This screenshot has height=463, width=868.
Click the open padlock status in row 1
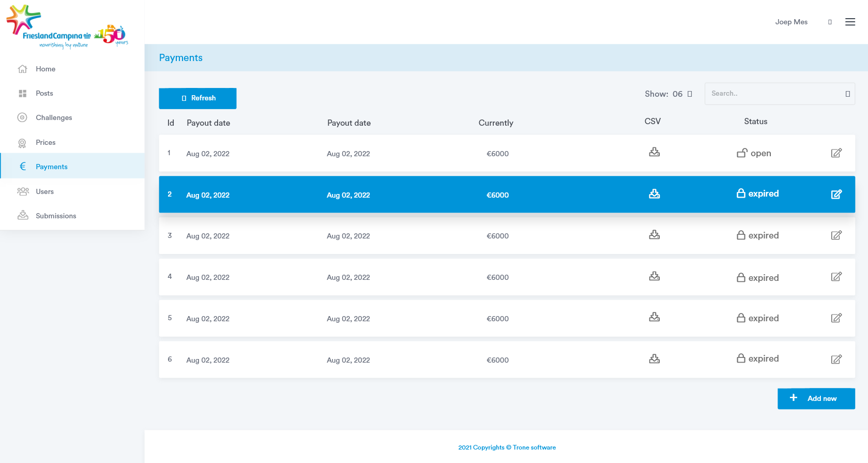(742, 153)
